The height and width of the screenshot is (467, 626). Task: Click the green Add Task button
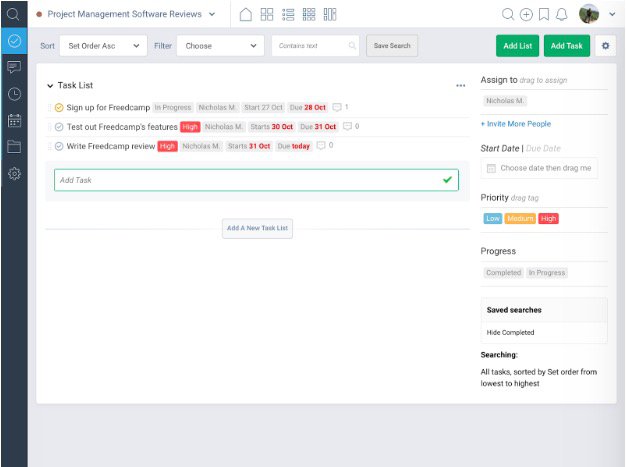point(567,46)
